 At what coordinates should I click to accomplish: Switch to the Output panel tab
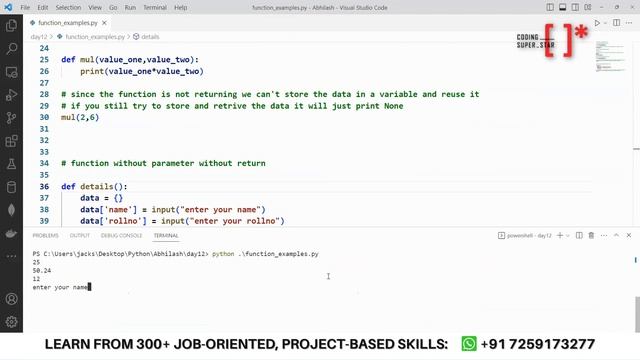[x=80, y=236]
